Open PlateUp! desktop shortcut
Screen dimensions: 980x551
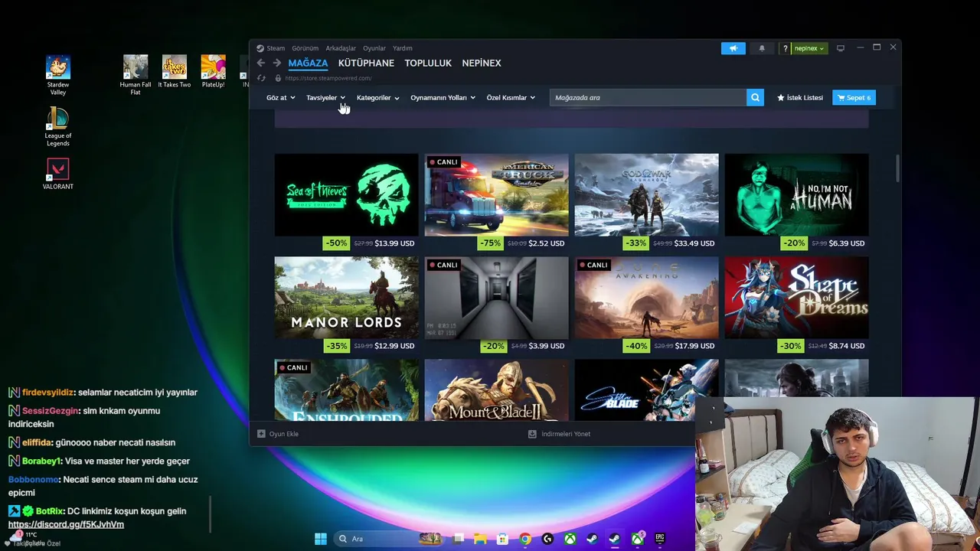point(213,71)
